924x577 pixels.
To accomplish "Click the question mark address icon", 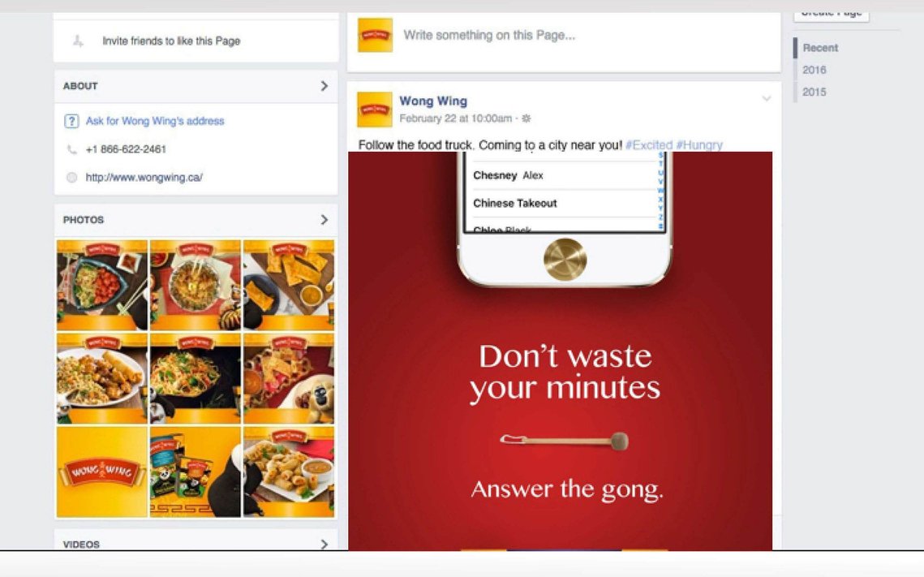I will click(71, 121).
